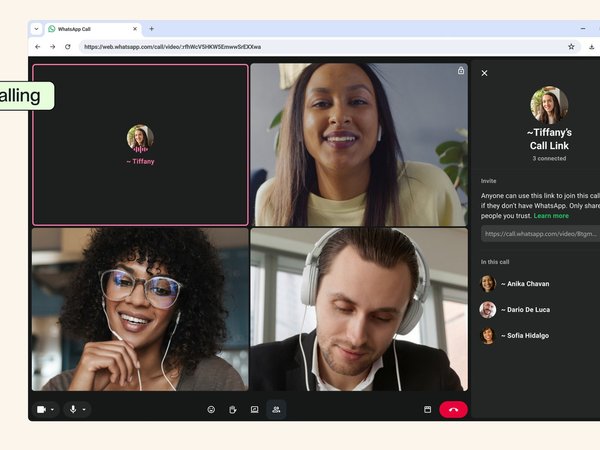Select Sofia Hidalgo in participant list
This screenshot has width=600, height=450.
tap(525, 336)
